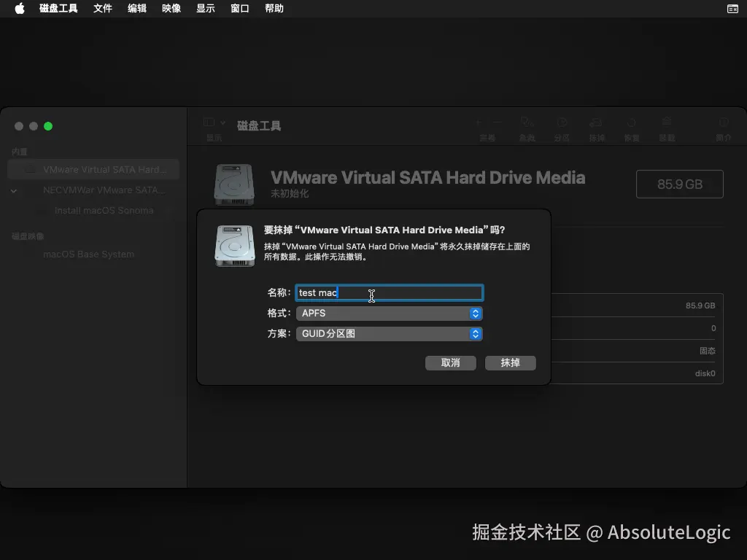Click the 分区 partition toolbar icon

[x=562, y=122]
